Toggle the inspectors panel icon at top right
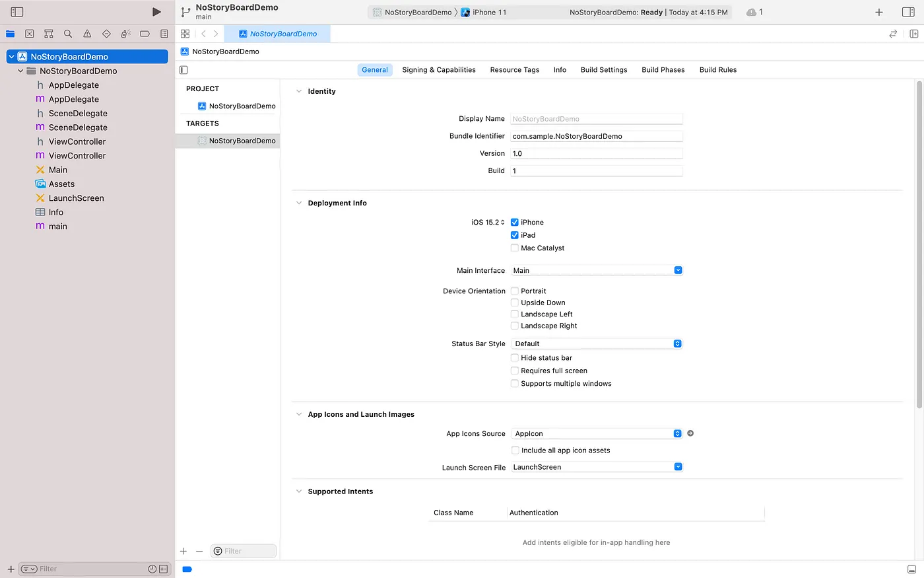 coord(908,12)
